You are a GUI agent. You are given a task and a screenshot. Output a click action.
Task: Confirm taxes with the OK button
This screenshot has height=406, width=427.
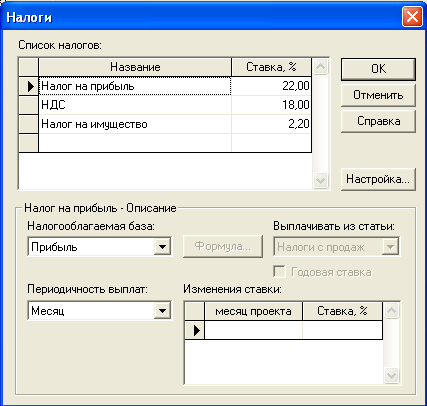[x=378, y=69]
